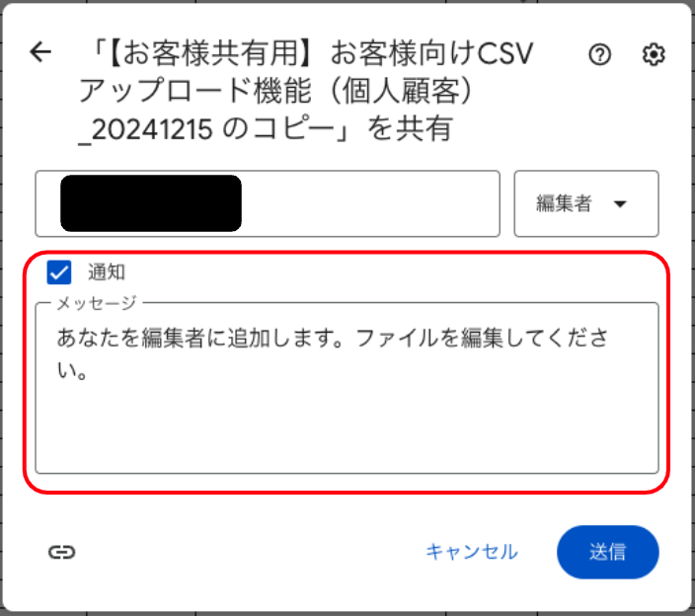Click the 通知 label text

107,271
